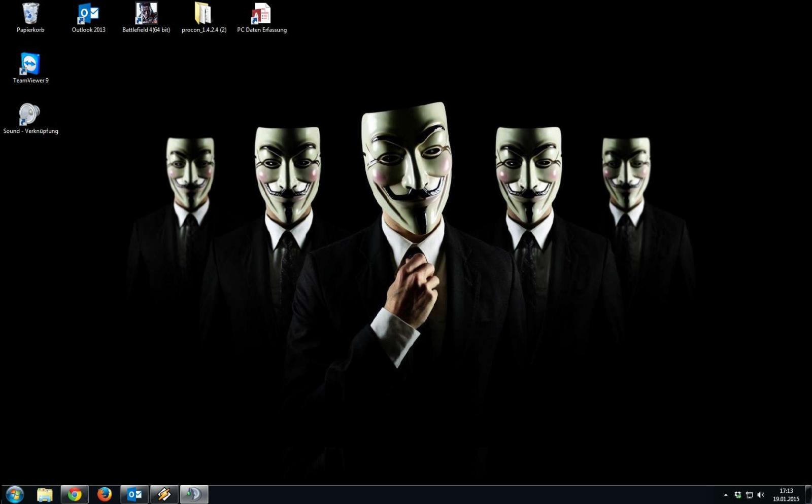This screenshot has width=812, height=504.
Task: Click the Show Desktop button on the taskbar
Action: point(808,494)
